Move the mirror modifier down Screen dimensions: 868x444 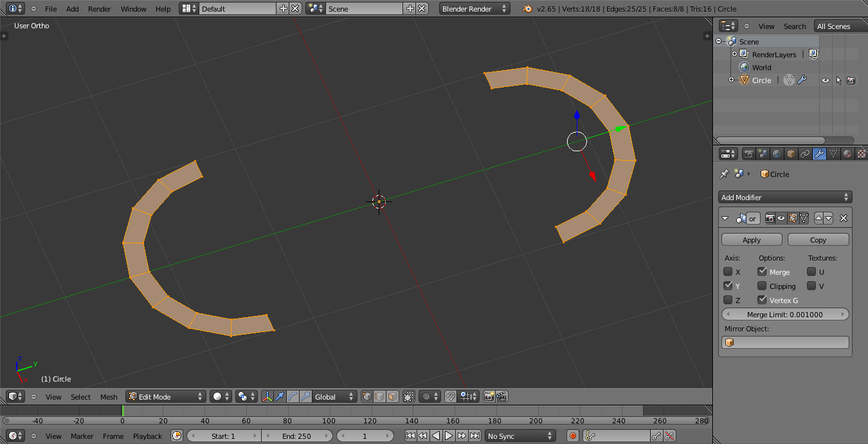pos(829,218)
